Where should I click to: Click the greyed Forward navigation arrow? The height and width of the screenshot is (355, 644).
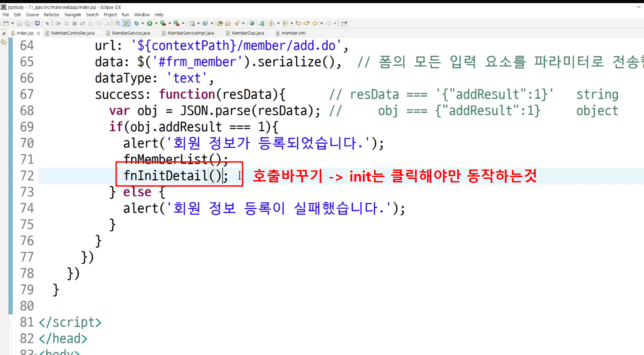(x=328, y=23)
